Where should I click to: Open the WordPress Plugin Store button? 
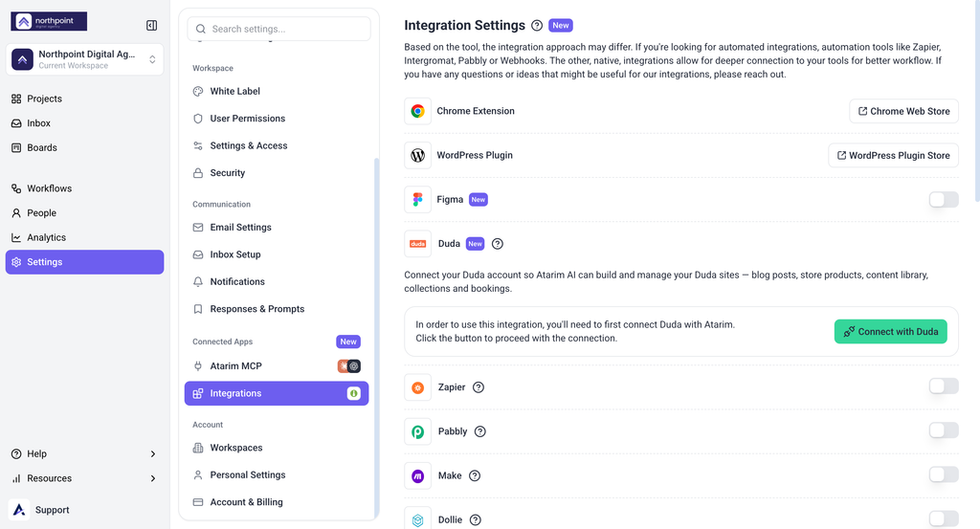[893, 156]
